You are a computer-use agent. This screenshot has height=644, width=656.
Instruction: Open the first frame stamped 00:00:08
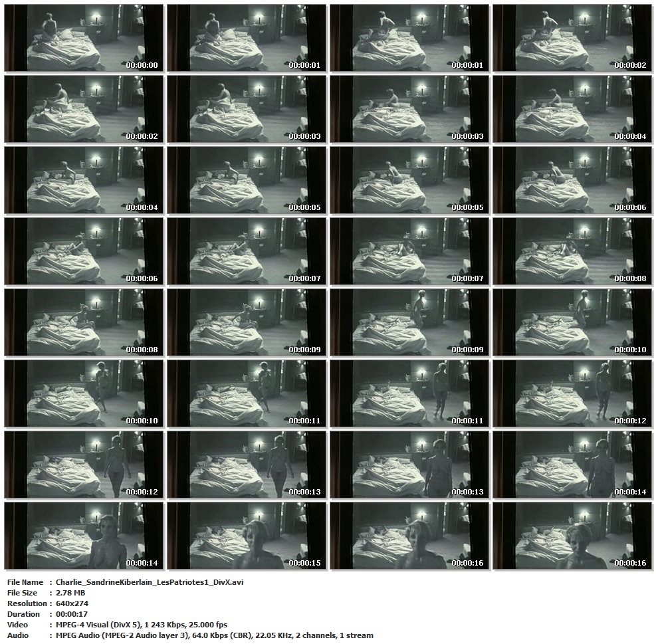(x=572, y=251)
